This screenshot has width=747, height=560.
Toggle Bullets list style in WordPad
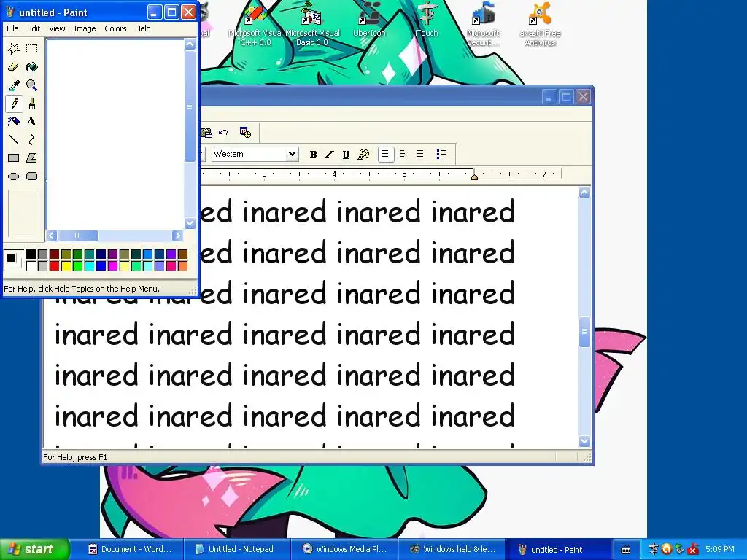(441, 155)
